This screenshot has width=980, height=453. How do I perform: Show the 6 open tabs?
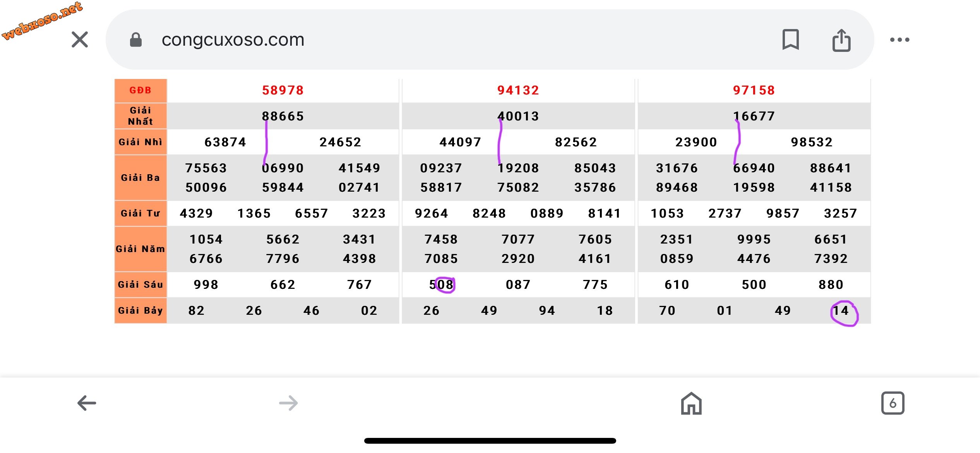[x=893, y=403]
